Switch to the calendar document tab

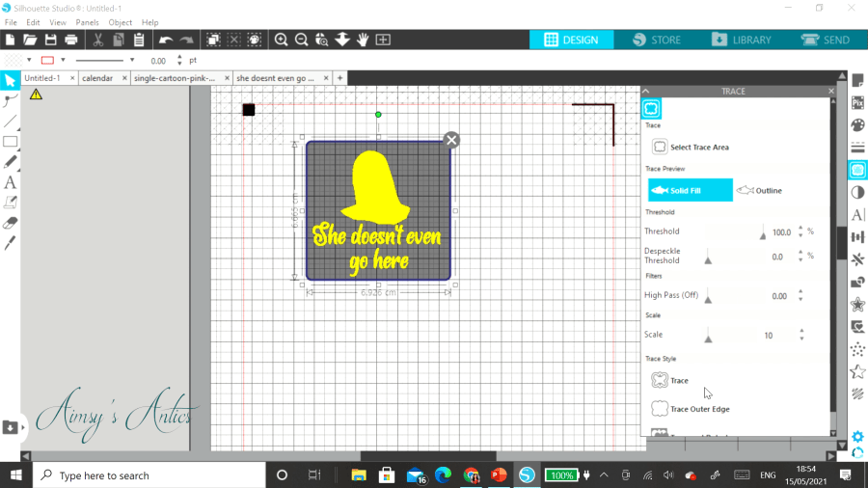[97, 78]
